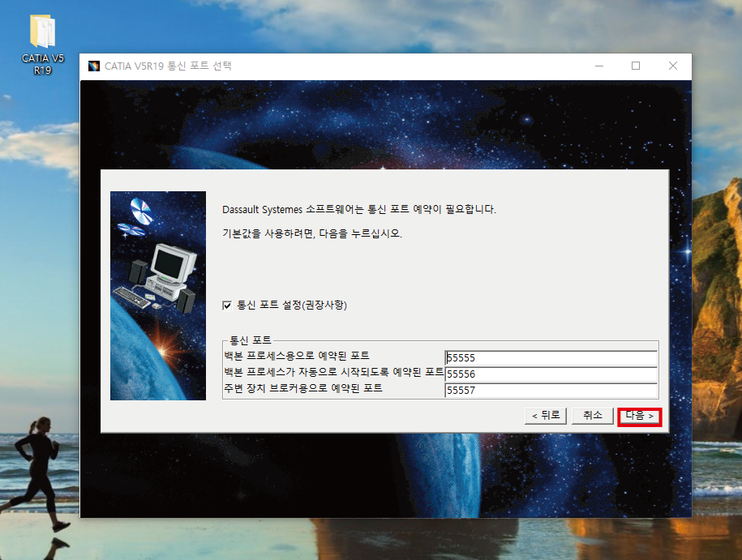Click the '통신 포트' group box label
742x560 pixels.
pos(251,340)
